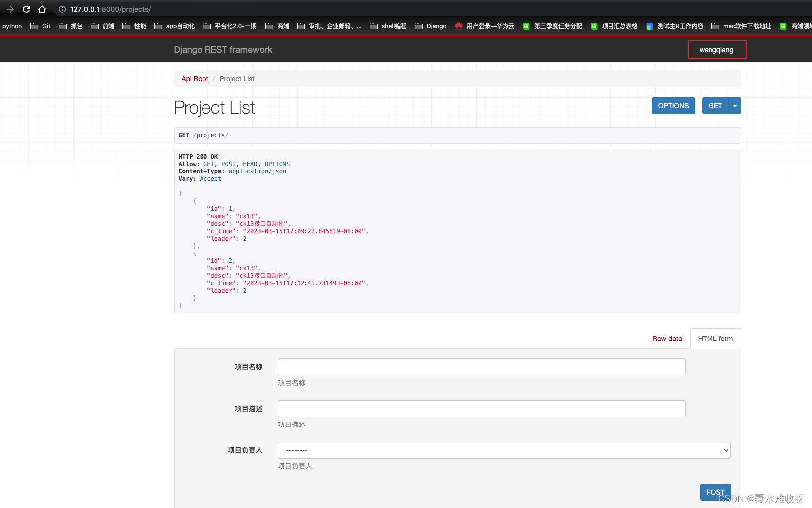Open the 前端 bookmark folder
Image resolution: width=812 pixels, height=508 pixels.
tap(102, 26)
